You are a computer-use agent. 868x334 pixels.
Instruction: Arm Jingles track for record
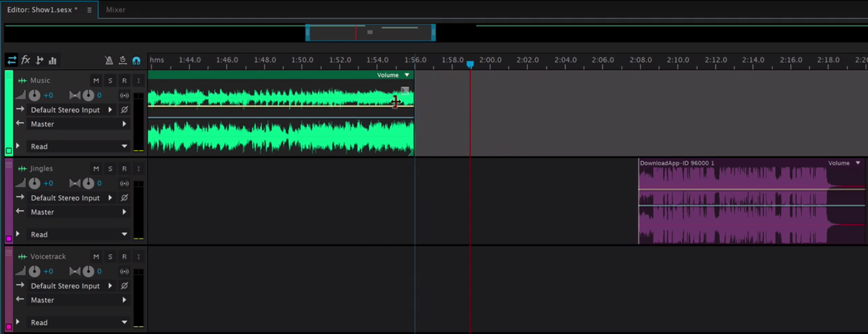(x=124, y=169)
